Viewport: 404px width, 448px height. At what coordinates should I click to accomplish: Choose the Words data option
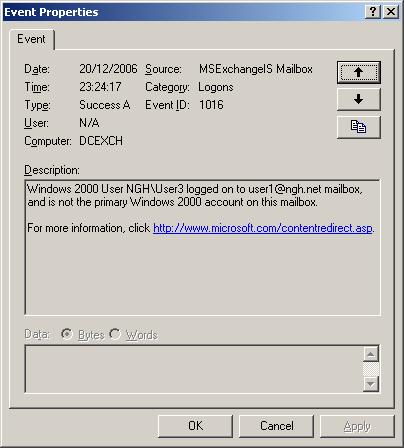(115, 334)
